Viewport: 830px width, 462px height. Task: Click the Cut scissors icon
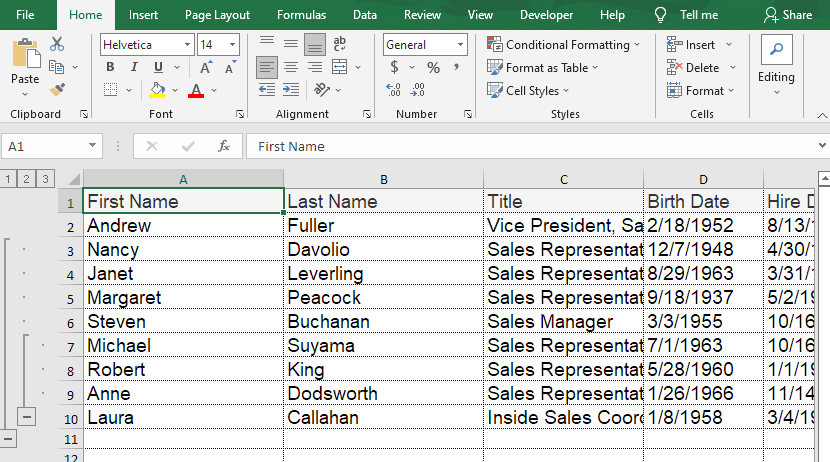(x=57, y=44)
